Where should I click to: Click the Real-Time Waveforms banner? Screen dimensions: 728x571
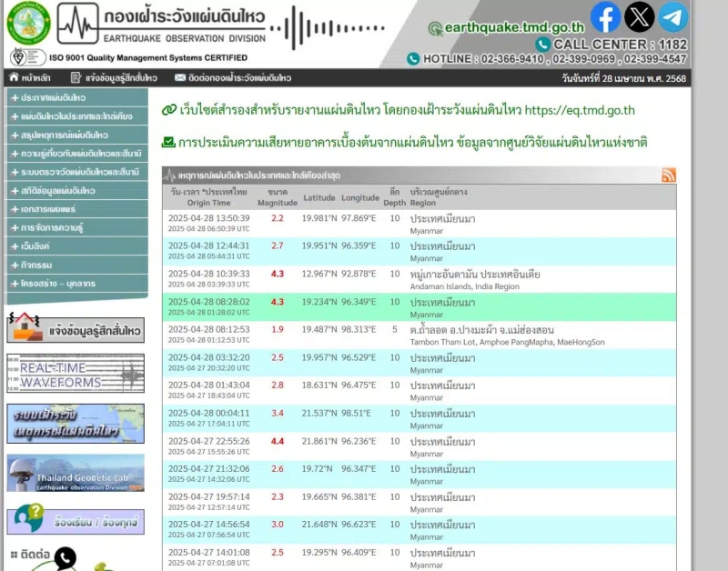[75, 374]
